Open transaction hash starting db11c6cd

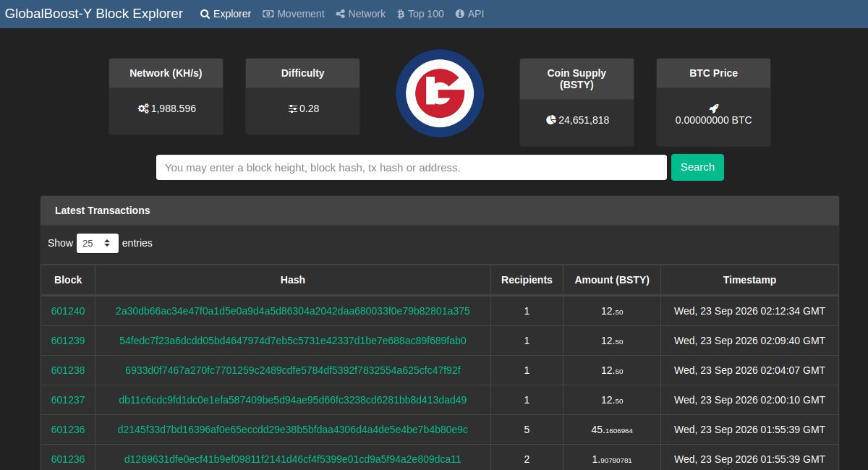pyautogui.click(x=293, y=400)
